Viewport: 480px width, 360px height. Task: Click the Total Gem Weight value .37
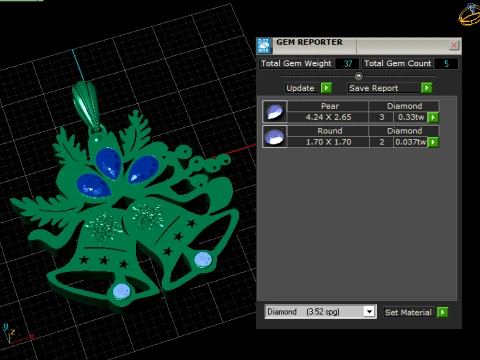pos(347,64)
